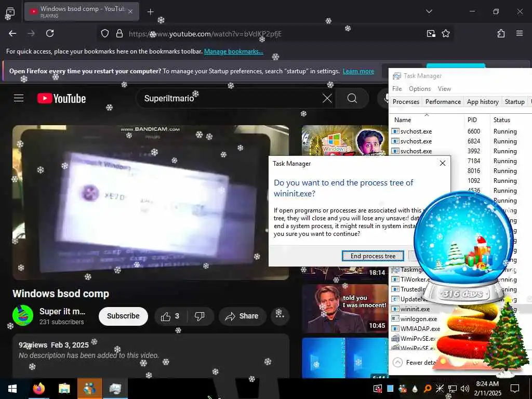Click the Manage bookmarks link
The height and width of the screenshot is (399, 532).
[x=233, y=51]
